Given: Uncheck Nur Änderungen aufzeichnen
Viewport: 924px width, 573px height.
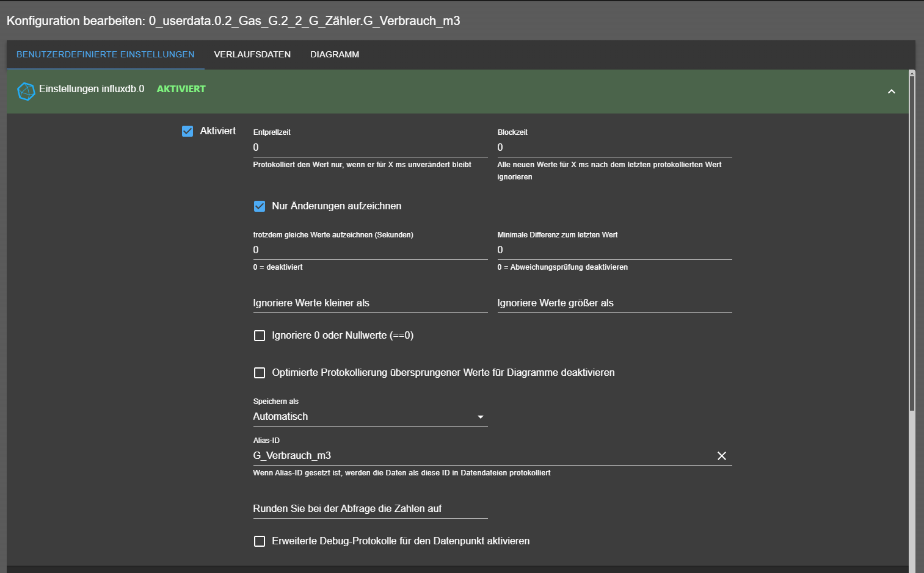Looking at the screenshot, I should [x=260, y=206].
